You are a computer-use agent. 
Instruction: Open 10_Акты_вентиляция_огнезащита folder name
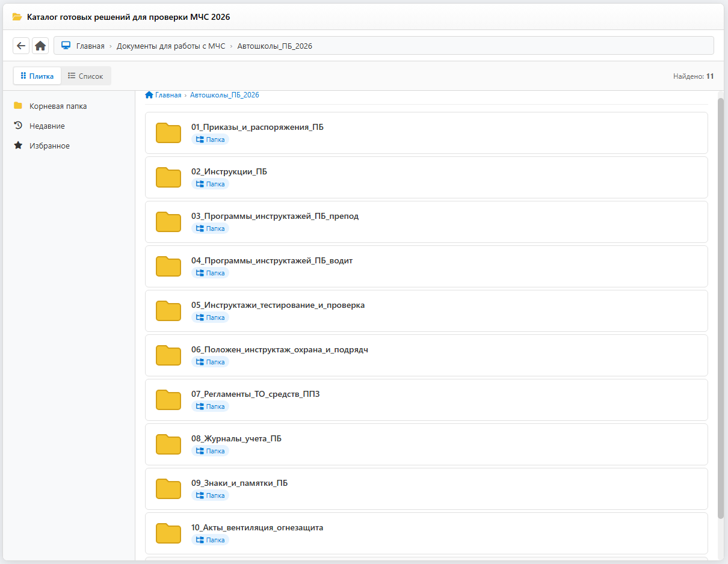pyautogui.click(x=258, y=527)
